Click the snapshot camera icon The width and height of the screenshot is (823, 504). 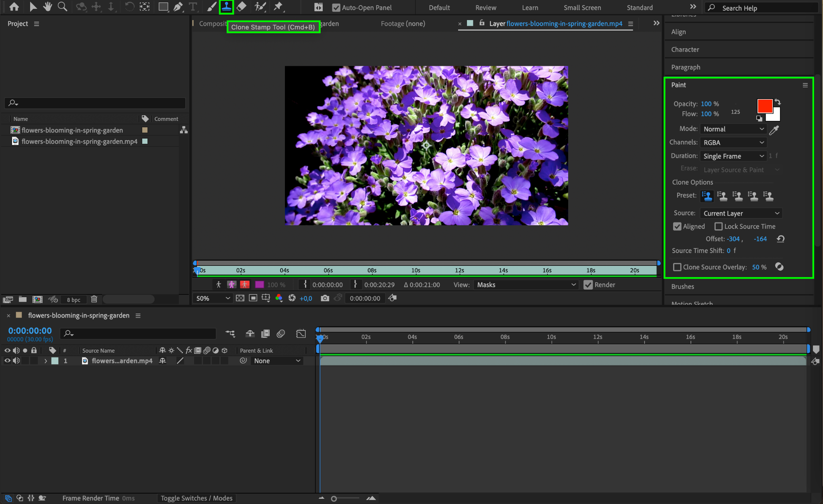[x=325, y=298]
